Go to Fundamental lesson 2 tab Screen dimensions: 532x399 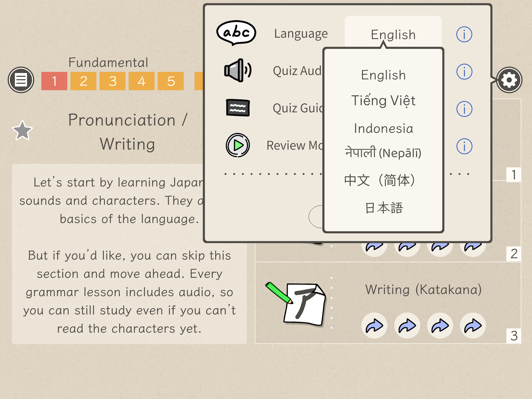click(83, 81)
